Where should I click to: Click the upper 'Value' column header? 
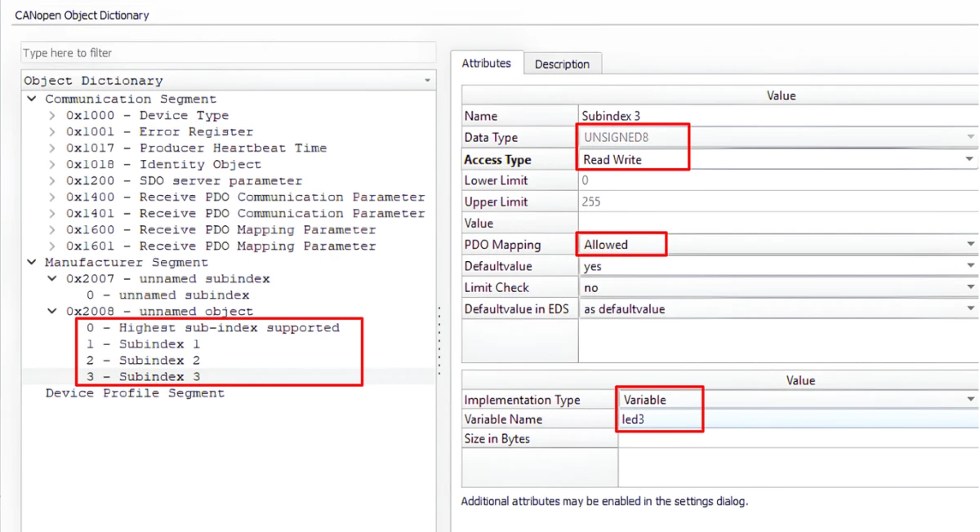pos(781,95)
